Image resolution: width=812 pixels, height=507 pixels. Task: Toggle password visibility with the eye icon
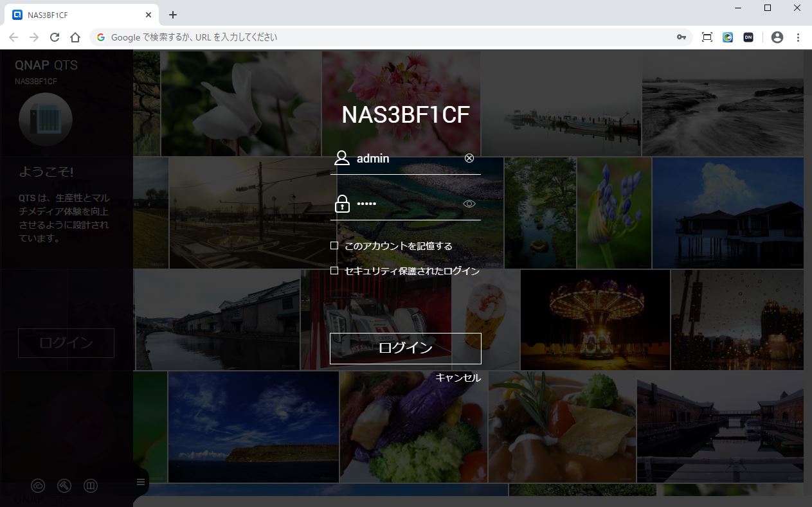pyautogui.click(x=469, y=204)
